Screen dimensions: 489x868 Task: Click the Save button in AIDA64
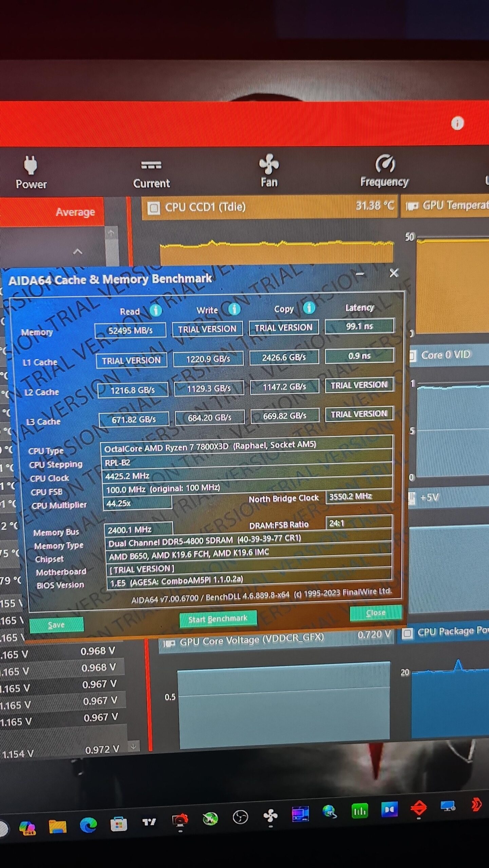click(x=56, y=625)
